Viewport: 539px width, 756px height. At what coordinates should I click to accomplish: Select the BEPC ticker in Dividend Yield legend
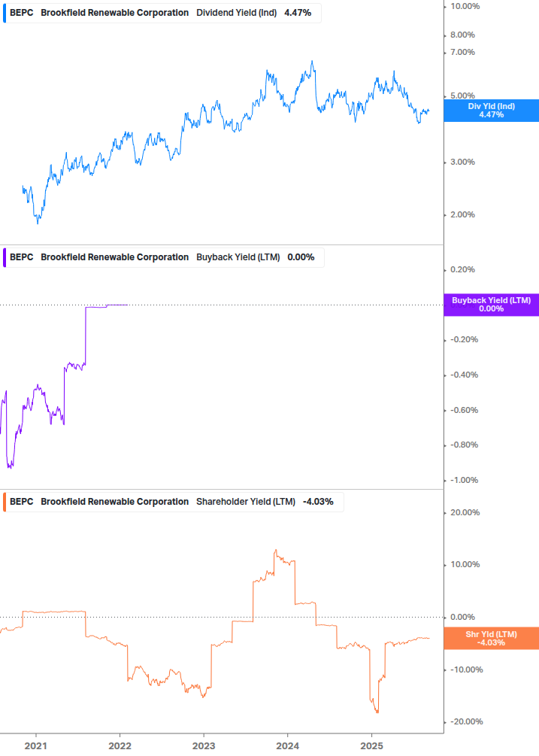click(x=21, y=14)
